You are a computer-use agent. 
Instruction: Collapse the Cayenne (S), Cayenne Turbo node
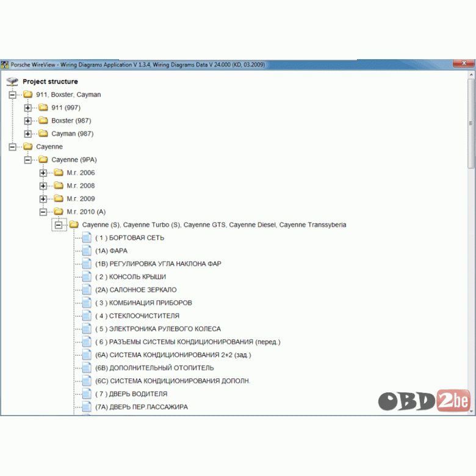tap(59, 225)
